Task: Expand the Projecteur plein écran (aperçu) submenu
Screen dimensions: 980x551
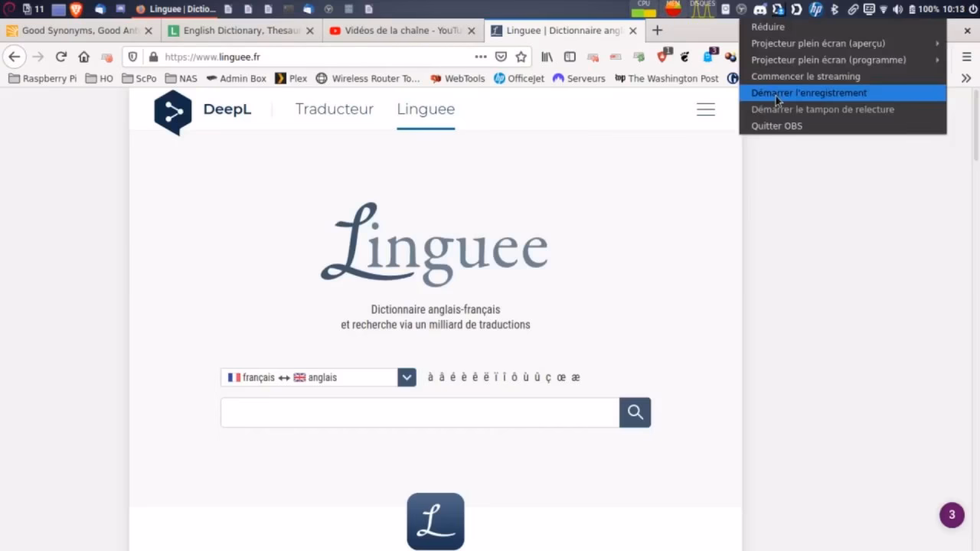Action: (x=818, y=43)
